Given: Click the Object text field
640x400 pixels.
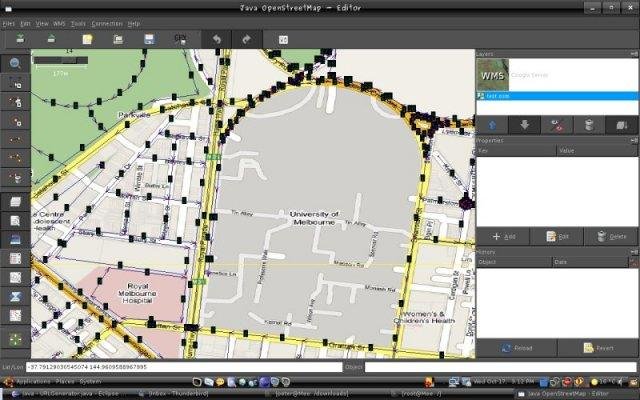Looking at the screenshot, I should pos(502,367).
